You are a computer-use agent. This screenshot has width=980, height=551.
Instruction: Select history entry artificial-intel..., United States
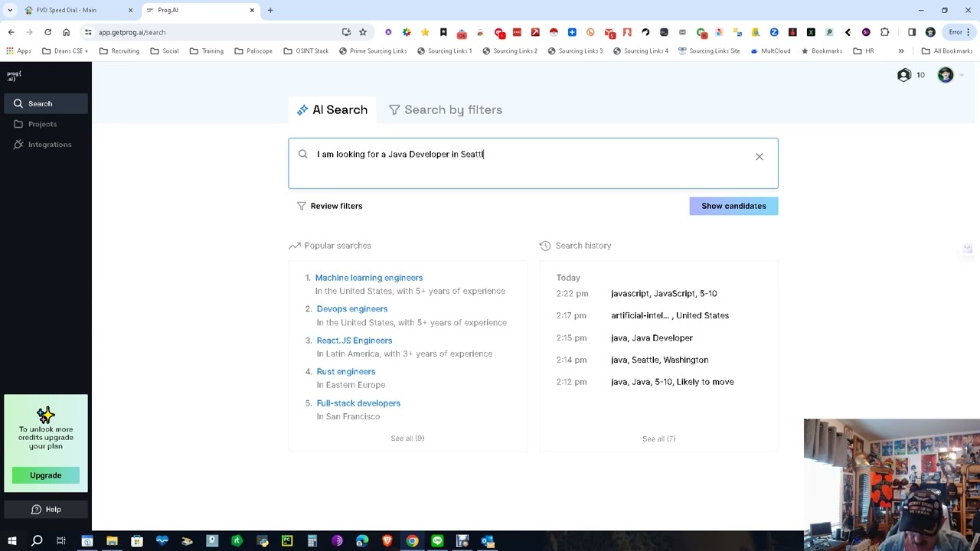670,315
